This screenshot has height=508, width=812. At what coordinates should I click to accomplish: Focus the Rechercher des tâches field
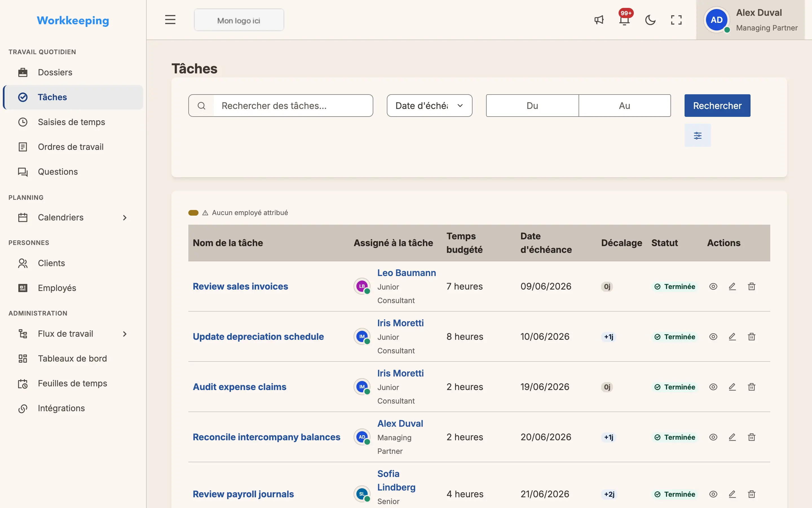coord(293,106)
